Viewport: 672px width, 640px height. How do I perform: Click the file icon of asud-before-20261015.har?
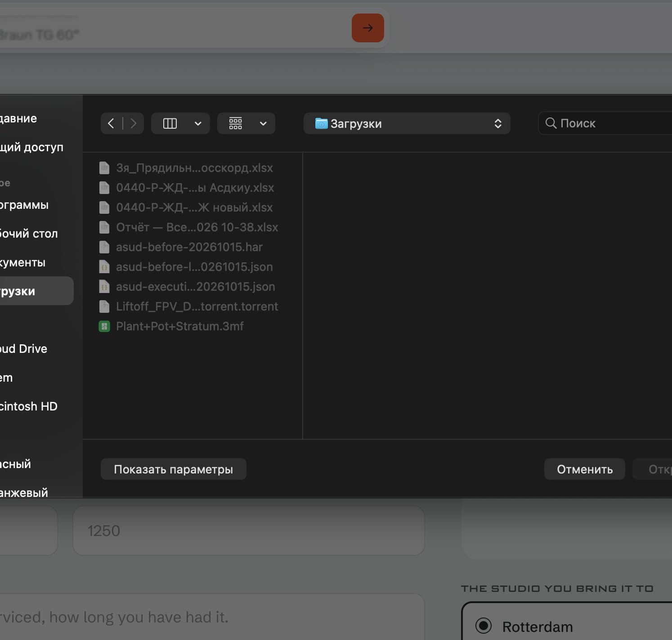[104, 247]
